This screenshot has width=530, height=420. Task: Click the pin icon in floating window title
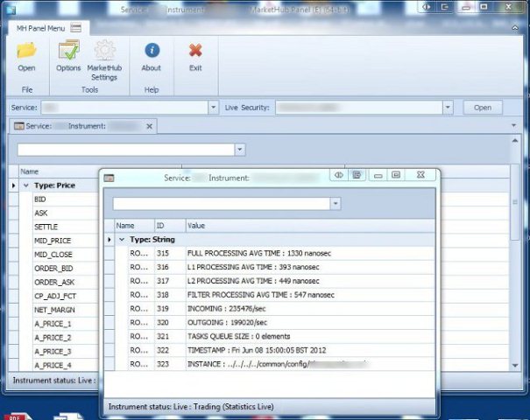point(357,176)
